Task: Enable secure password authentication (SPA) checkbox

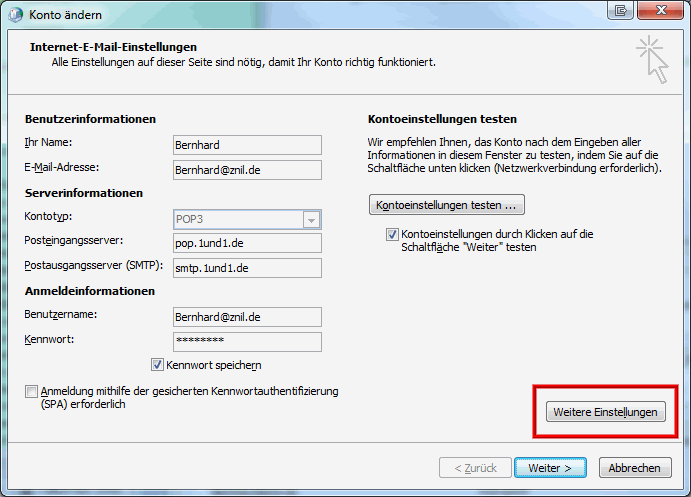Action: (x=32, y=391)
